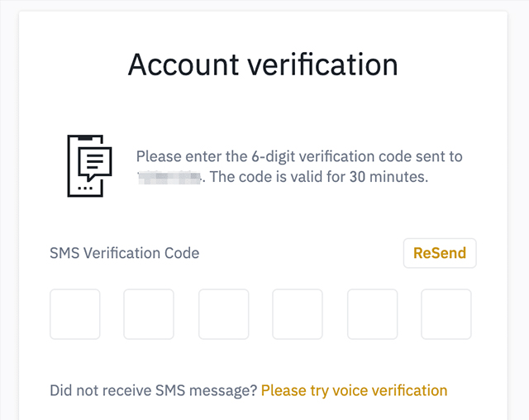Image resolution: width=529 pixels, height=420 pixels.
Task: Click the three dots on the phone icon
Action: (x=85, y=188)
